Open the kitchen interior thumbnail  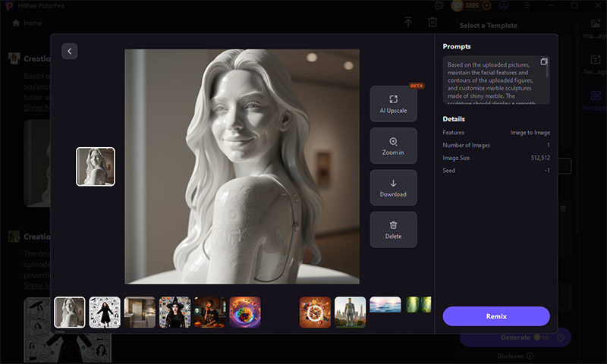(x=140, y=312)
